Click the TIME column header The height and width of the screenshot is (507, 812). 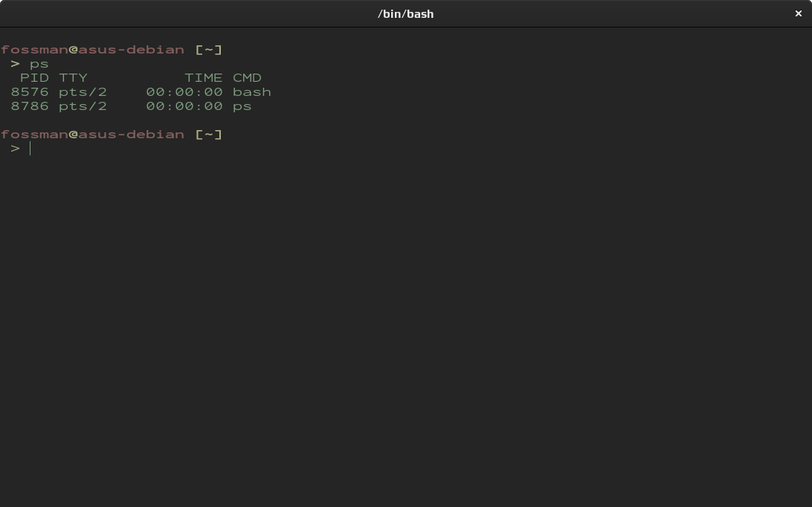pyautogui.click(x=203, y=78)
